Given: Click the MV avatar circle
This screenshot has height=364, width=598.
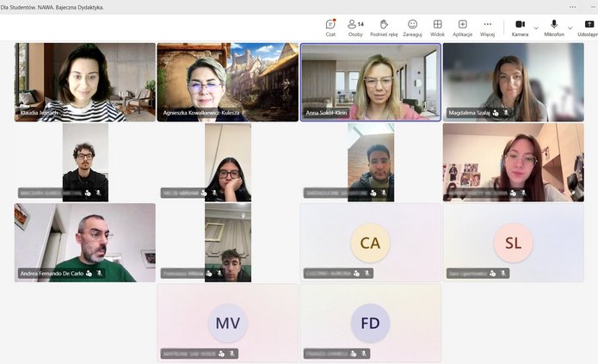Looking at the screenshot, I should point(228,324).
